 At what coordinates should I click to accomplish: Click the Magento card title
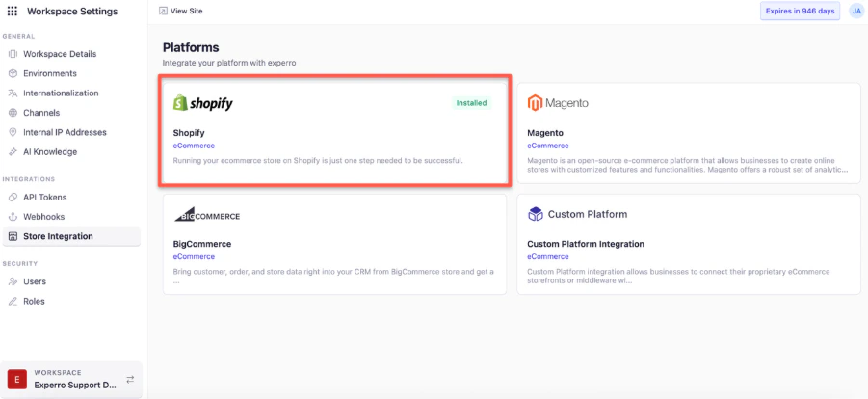click(x=545, y=133)
